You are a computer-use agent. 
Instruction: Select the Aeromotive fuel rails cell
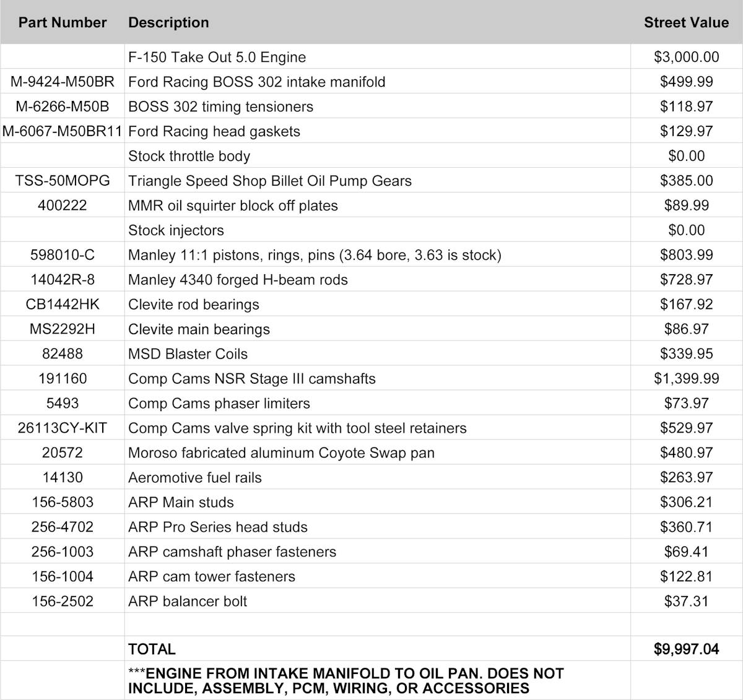[x=194, y=478]
